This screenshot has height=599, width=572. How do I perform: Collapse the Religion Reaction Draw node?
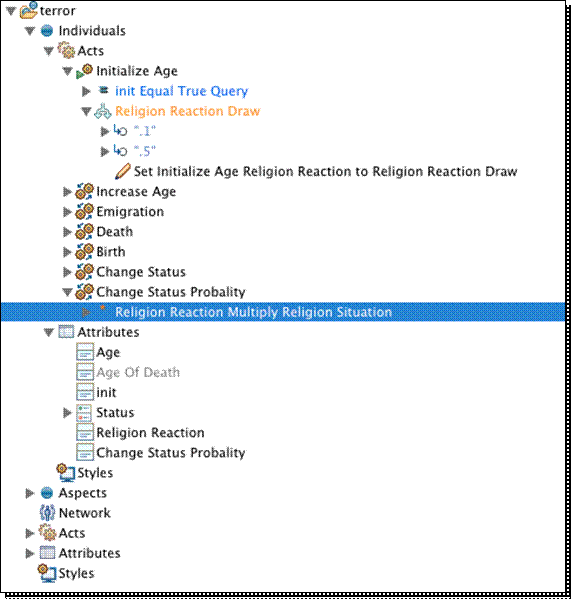(86, 112)
